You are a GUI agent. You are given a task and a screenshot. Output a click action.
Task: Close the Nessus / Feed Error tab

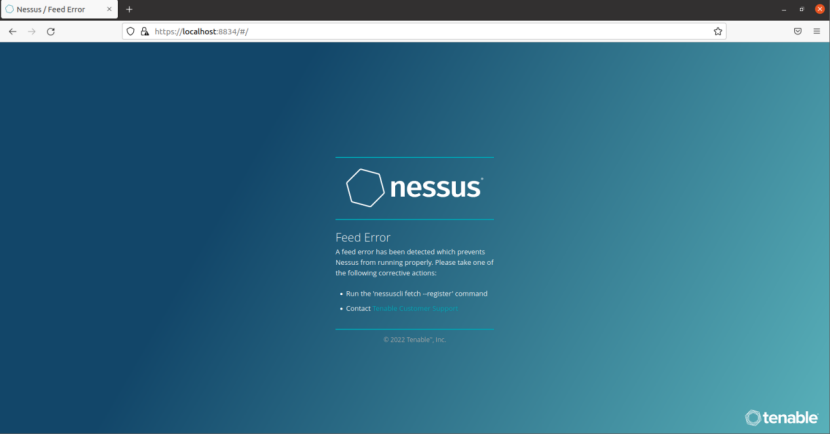pyautogui.click(x=109, y=10)
